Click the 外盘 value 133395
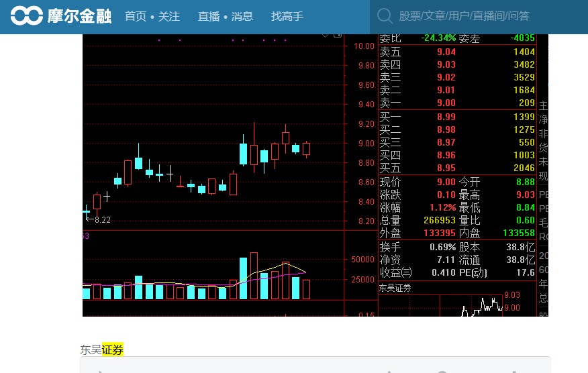 (x=440, y=233)
